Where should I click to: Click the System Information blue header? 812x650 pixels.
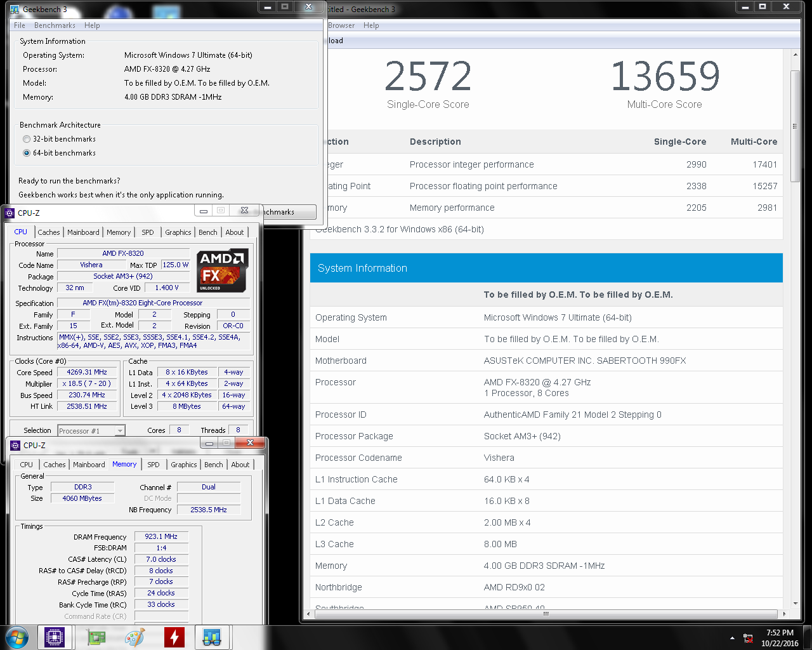click(x=546, y=268)
